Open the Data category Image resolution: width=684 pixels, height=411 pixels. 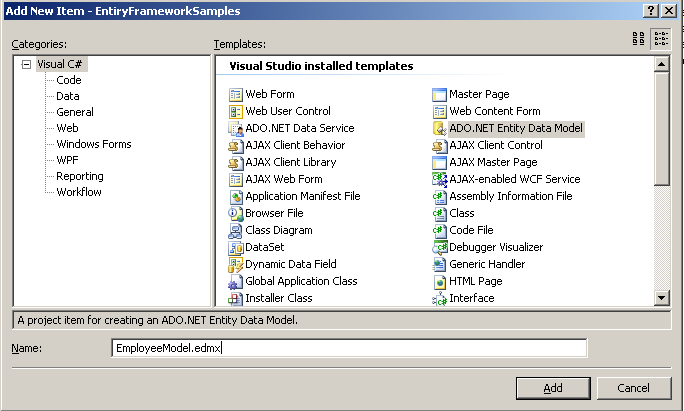(68, 96)
